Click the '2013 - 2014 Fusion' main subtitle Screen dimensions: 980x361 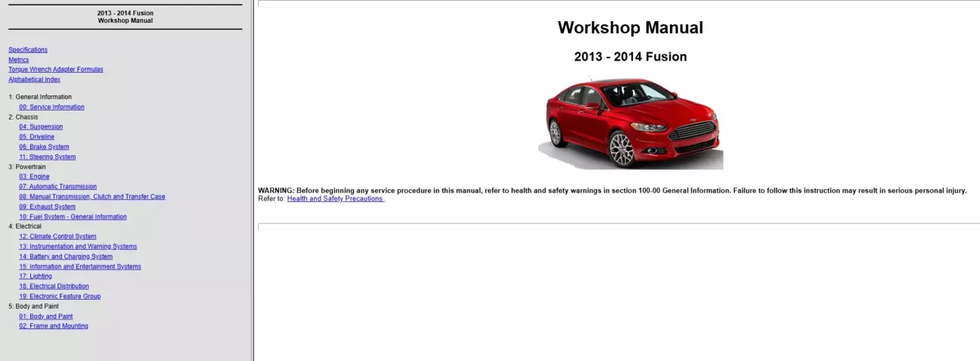click(x=631, y=57)
